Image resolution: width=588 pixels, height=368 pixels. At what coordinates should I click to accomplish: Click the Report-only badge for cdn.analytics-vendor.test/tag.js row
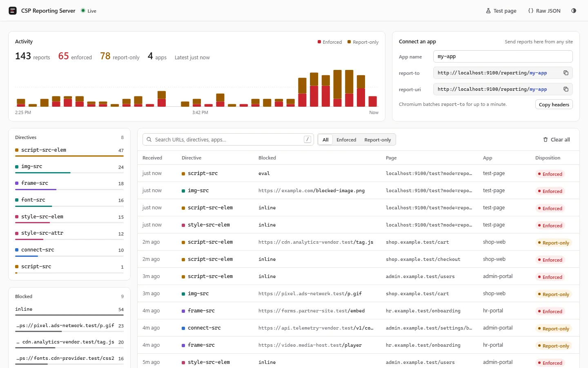point(553,242)
